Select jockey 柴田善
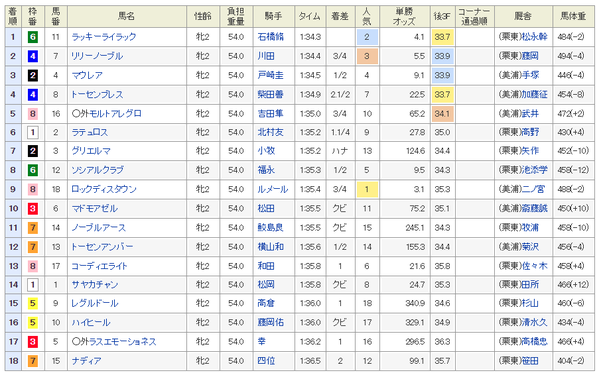The image size is (599, 379). pos(270,94)
